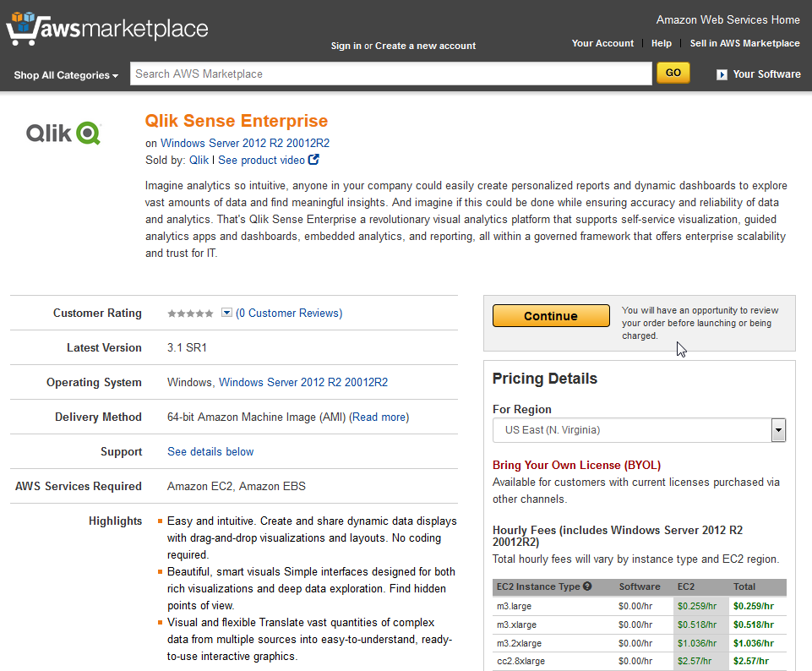Click the Hourly Fees heading
The width and height of the screenshot is (812, 671).
tap(618, 536)
